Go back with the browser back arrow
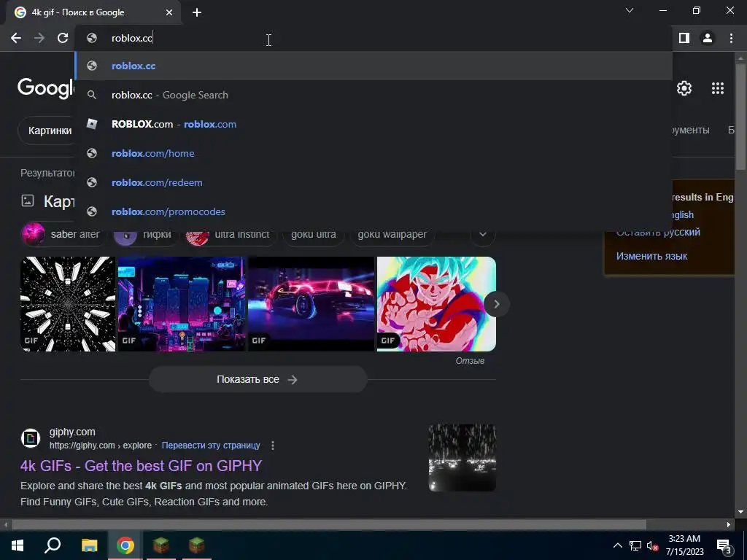The image size is (747, 560). pos(16,38)
